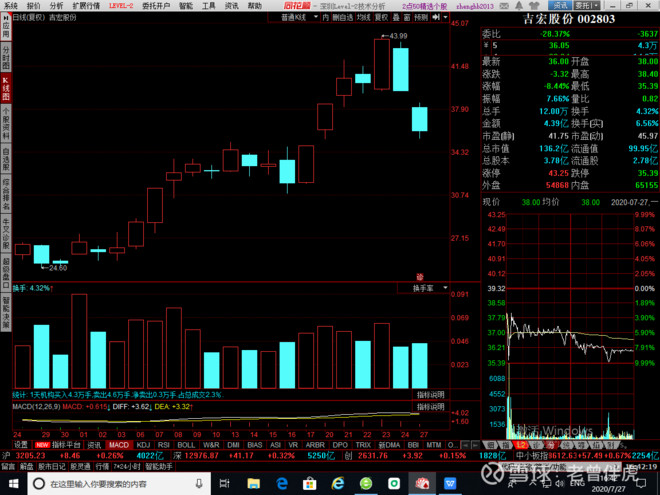
Task: Click the mail envelope icon in title bar
Action: 504,5
